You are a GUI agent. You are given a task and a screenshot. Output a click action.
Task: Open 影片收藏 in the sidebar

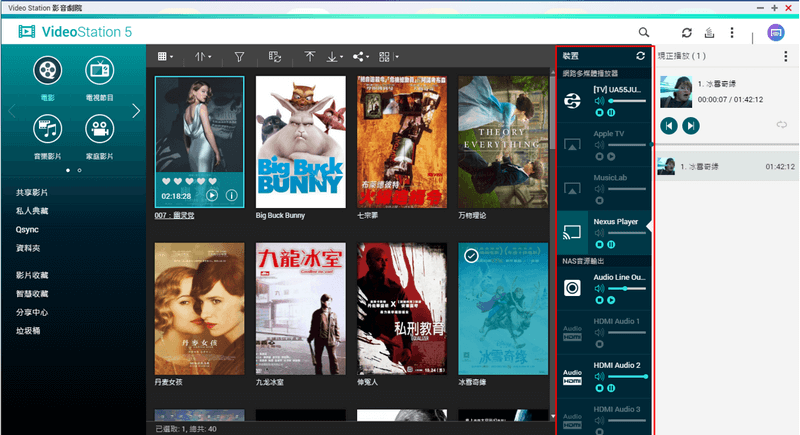click(32, 275)
